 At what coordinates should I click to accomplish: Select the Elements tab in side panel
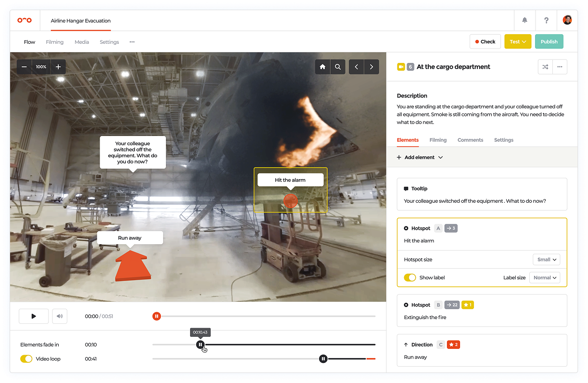point(408,140)
